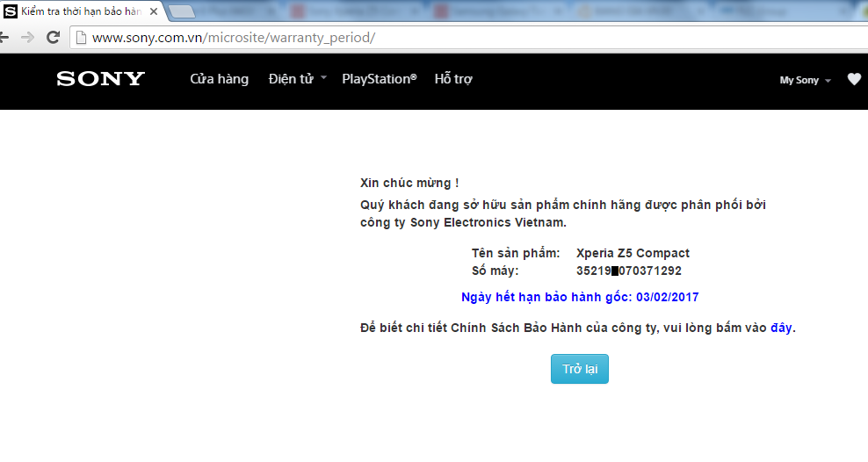Screen dimensions: 868x462
Task: Click the Số máy serial number value
Action: click(629, 271)
